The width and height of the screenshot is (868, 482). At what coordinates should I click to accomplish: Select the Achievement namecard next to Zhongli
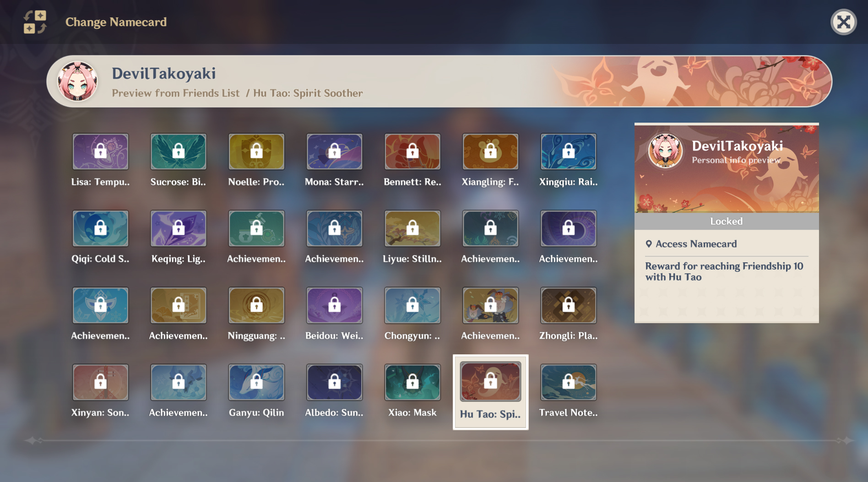(x=490, y=305)
